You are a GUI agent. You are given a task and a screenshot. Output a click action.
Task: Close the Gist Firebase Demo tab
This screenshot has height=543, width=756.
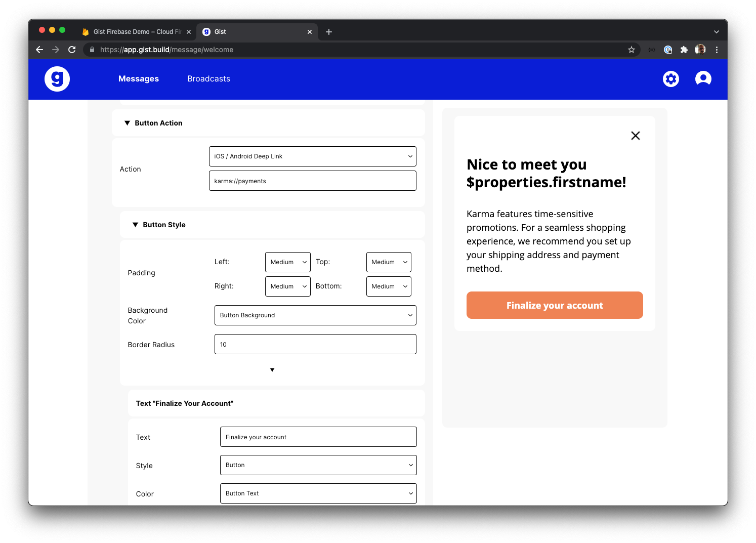tap(189, 32)
